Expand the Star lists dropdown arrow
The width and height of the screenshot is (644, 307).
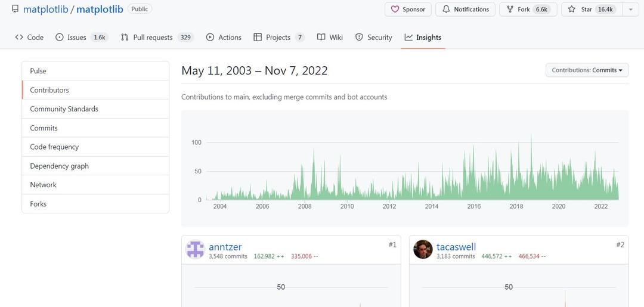[631, 10]
